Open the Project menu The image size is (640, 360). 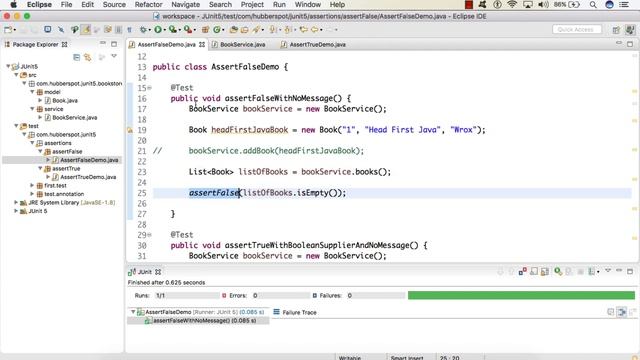(x=252, y=5)
